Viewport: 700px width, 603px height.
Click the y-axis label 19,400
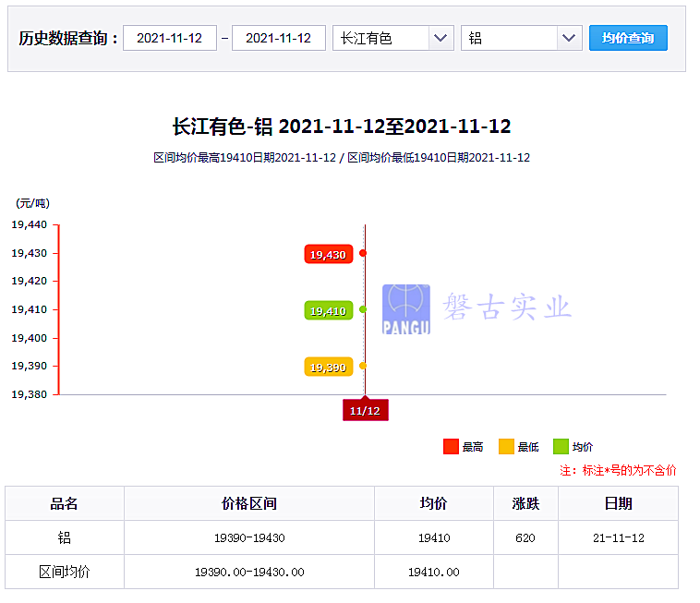point(29,338)
